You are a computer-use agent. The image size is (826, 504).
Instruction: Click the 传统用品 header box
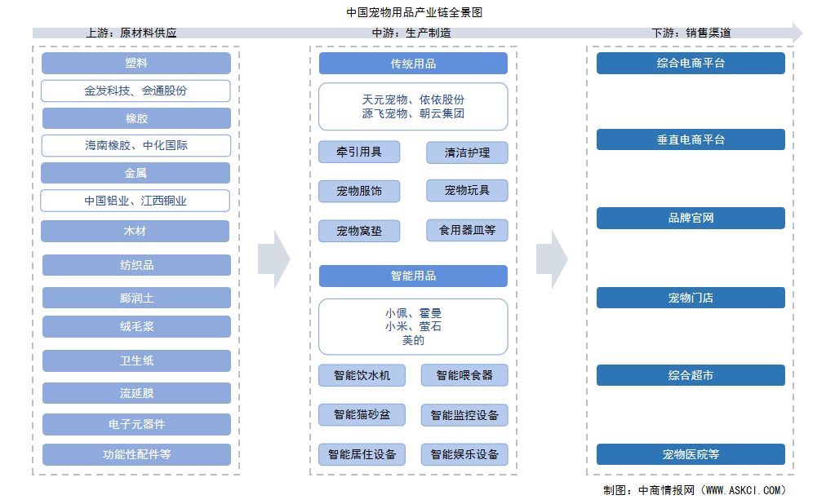point(413,63)
